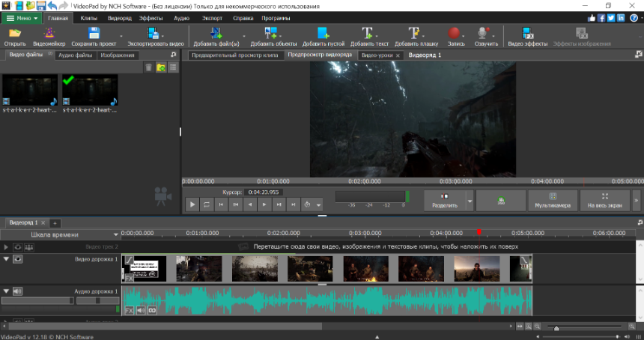
Task: Click the Озвучить microphone icon
Action: tap(484, 33)
